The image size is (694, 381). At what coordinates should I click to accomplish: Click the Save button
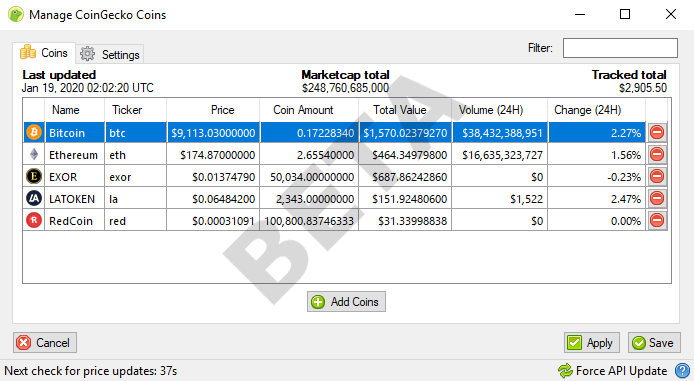click(654, 343)
